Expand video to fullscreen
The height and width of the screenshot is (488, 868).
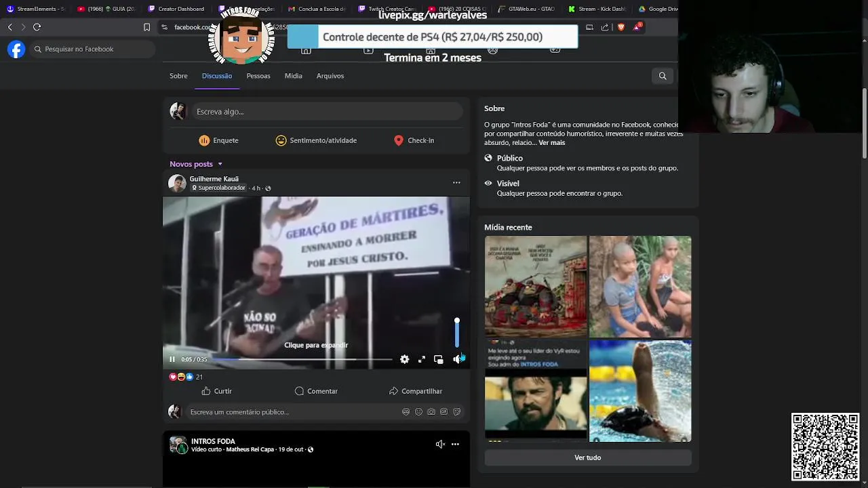(x=422, y=359)
